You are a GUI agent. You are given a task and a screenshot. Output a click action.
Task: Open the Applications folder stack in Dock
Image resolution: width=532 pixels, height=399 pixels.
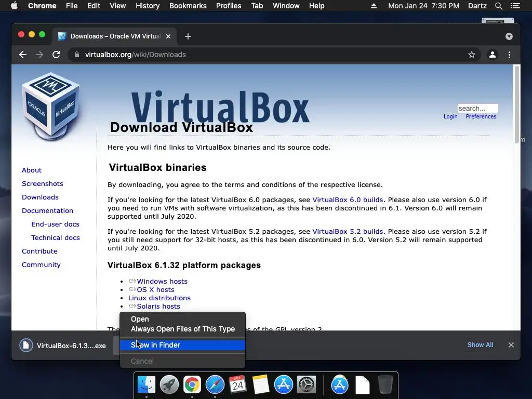pos(340,385)
